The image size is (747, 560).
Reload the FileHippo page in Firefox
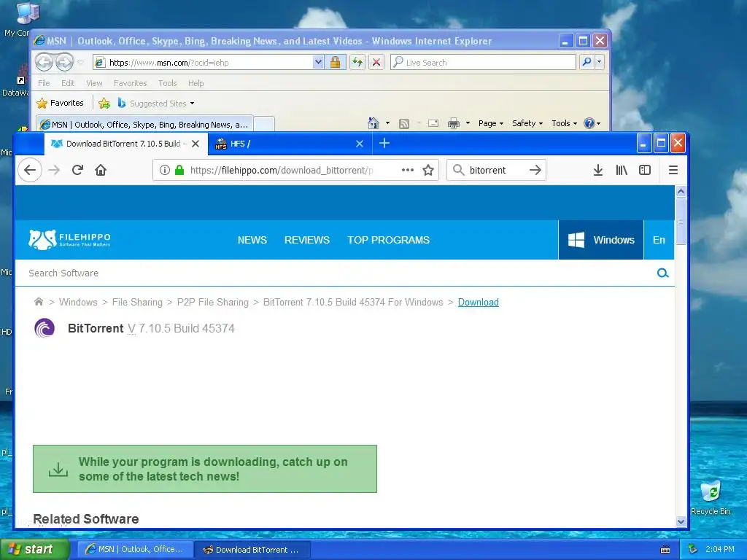click(77, 170)
